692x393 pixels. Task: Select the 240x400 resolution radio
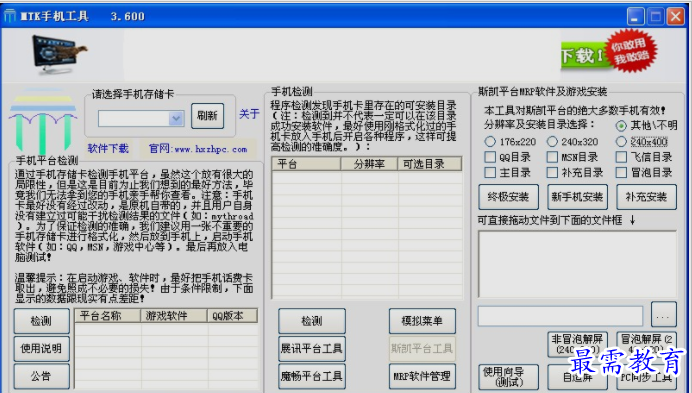[621, 142]
